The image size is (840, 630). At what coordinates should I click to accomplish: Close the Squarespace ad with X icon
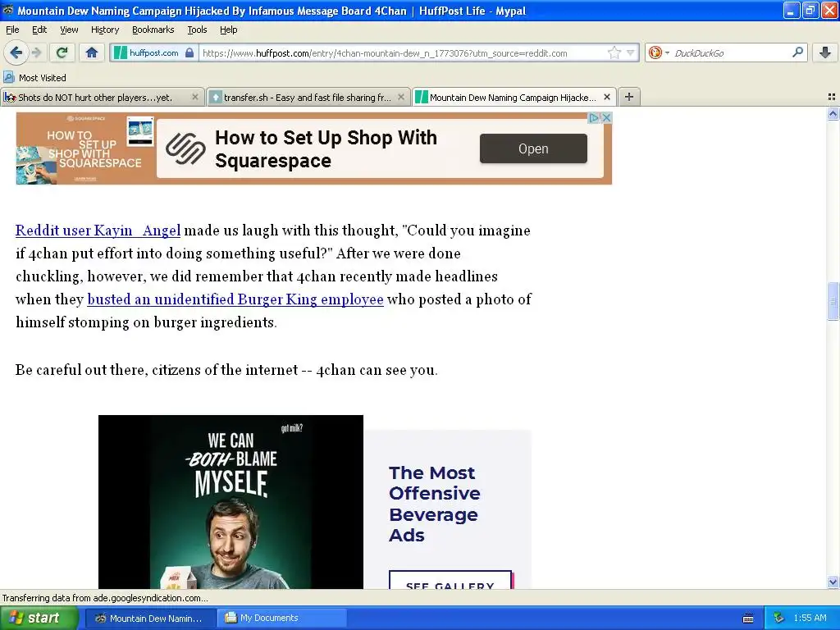606,117
